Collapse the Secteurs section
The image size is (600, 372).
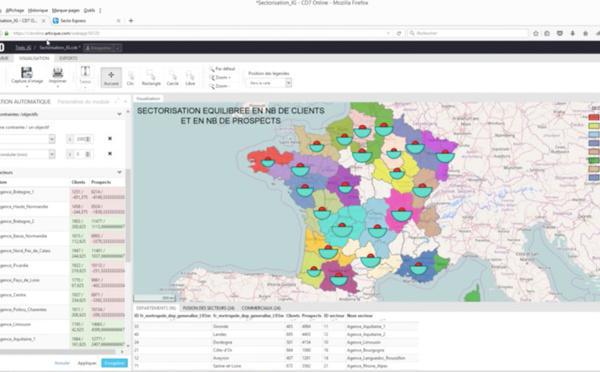(x=119, y=172)
